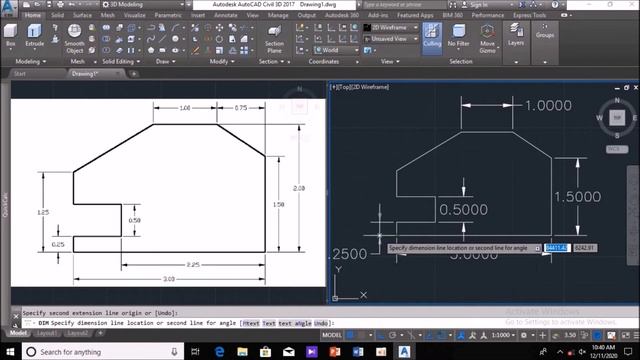Click the highlighted dimension value input box
The height and width of the screenshot is (360, 640).
pyautogui.click(x=557, y=248)
